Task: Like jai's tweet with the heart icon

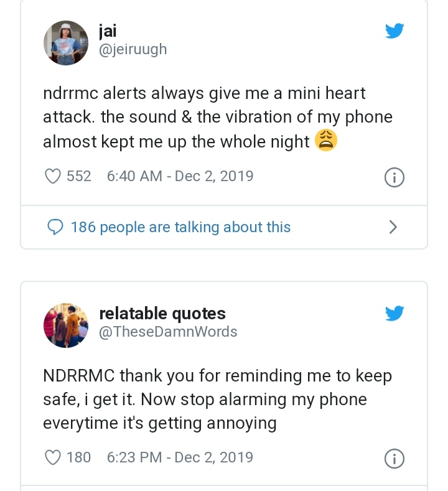Action: point(53,176)
